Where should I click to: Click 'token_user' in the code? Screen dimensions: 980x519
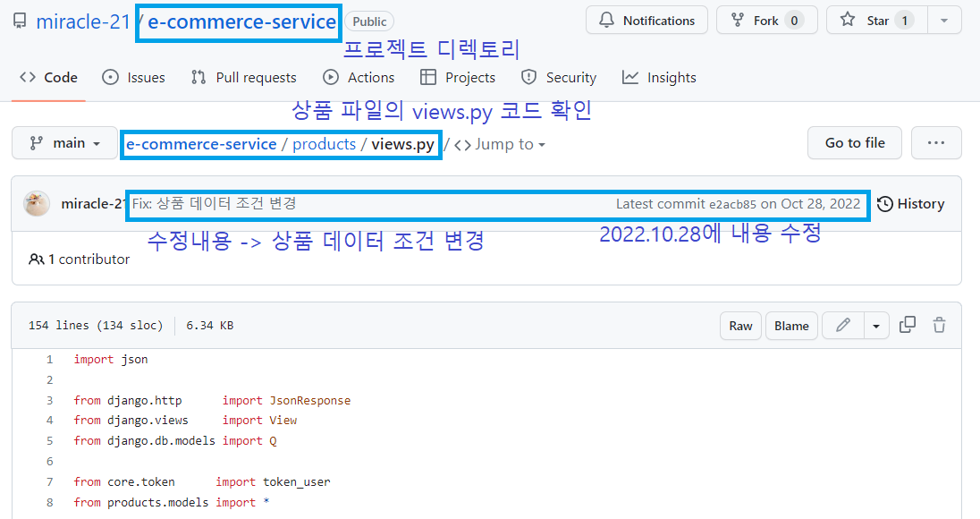pyautogui.click(x=297, y=482)
